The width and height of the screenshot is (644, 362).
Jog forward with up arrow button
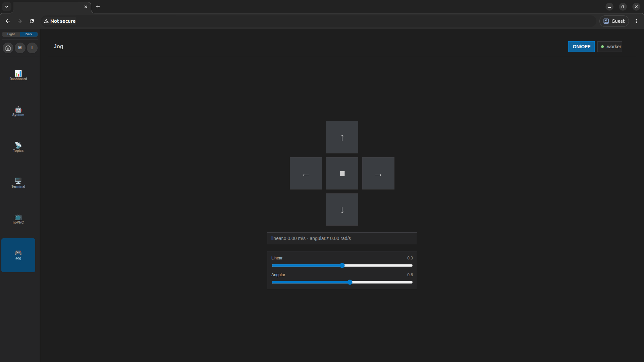(342, 137)
